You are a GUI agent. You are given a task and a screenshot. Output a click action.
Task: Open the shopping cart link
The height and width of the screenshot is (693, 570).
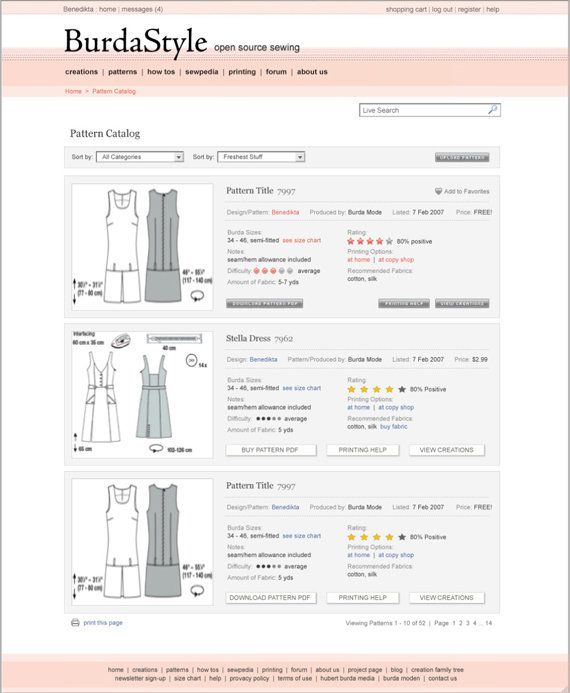pos(406,9)
